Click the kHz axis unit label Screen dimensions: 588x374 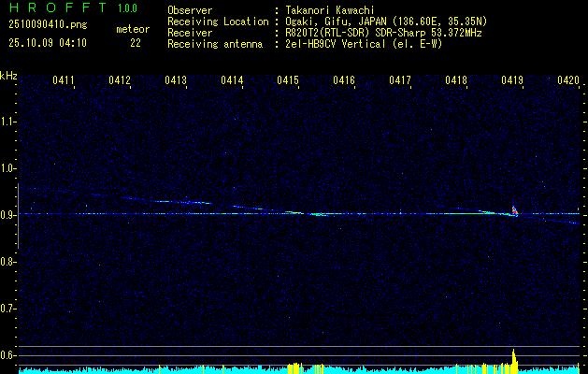(8, 76)
